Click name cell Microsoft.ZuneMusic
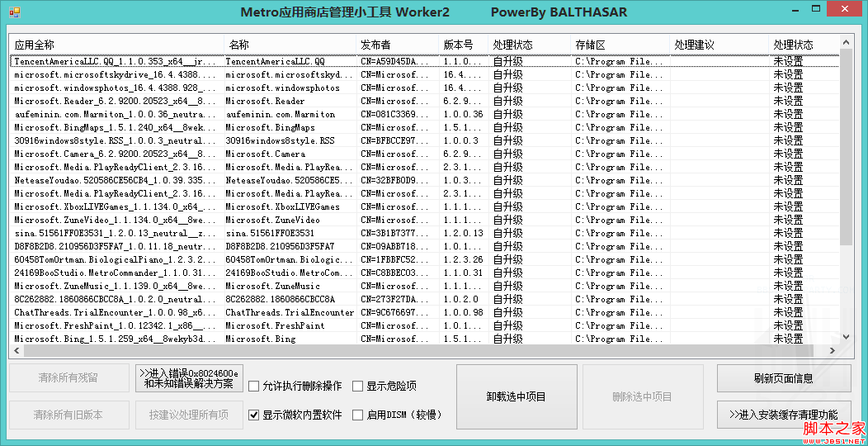Screen dimensions: 868x446 272,286
